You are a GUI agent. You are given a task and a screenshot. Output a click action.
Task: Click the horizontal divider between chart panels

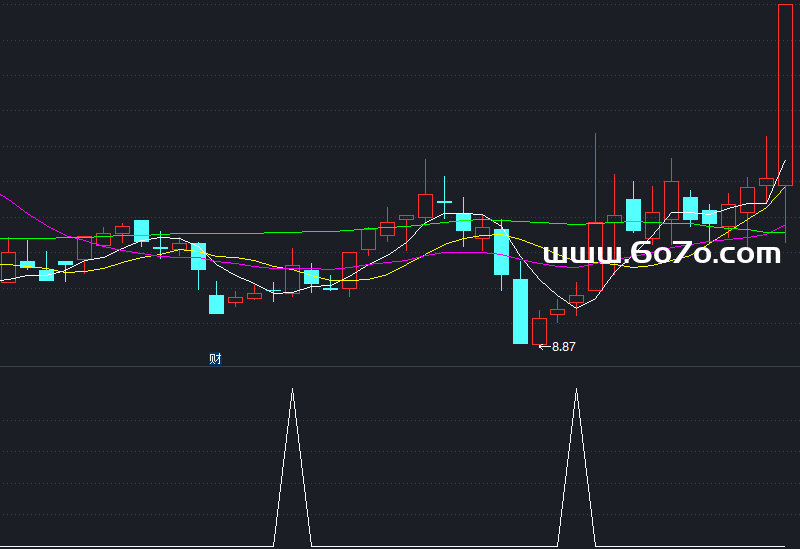click(x=400, y=366)
